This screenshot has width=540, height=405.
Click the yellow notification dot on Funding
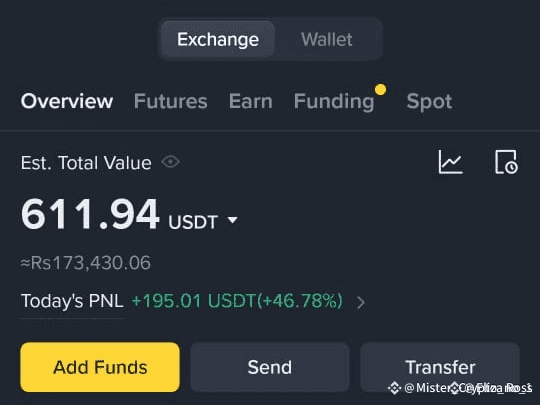(x=381, y=89)
